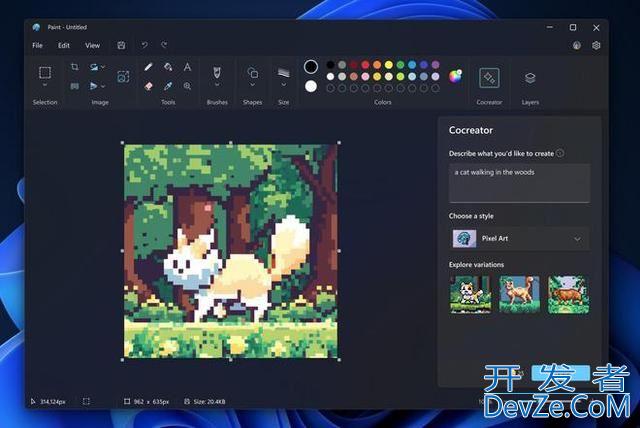Select the Color picker eyedropper tool
The width and height of the screenshot is (640, 428).
point(168,86)
